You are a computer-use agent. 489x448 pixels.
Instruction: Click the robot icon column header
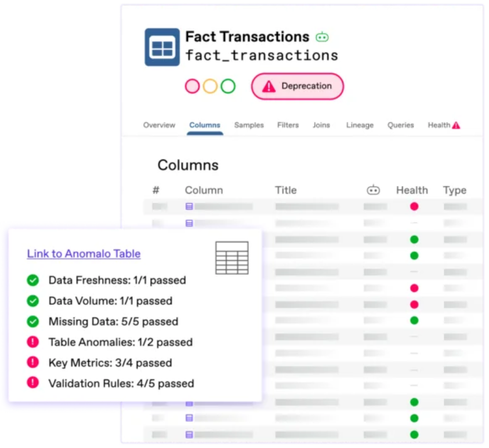pos(374,190)
